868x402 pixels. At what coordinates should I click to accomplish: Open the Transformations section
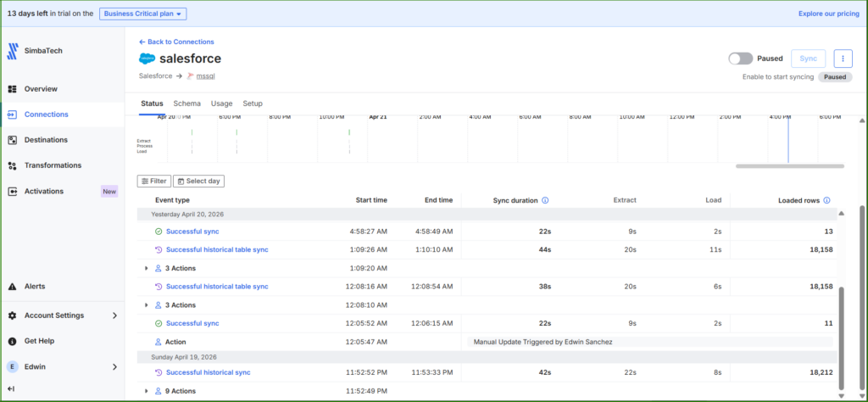pos(53,165)
